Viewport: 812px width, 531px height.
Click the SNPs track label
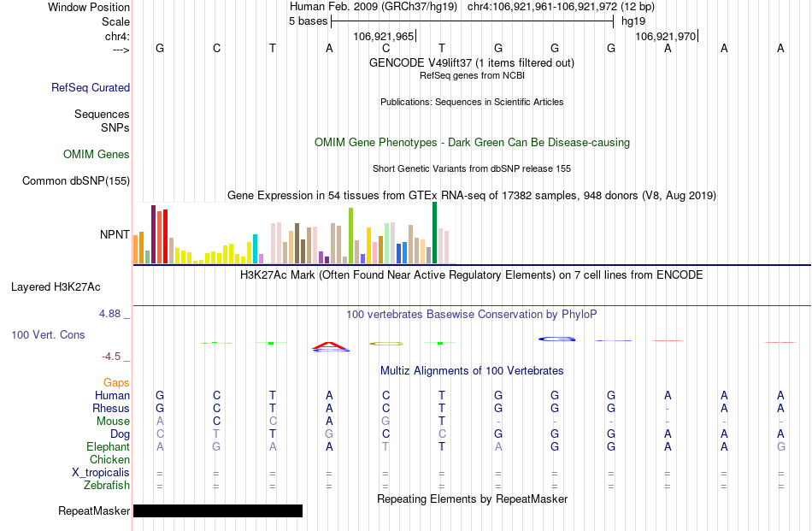coord(115,127)
